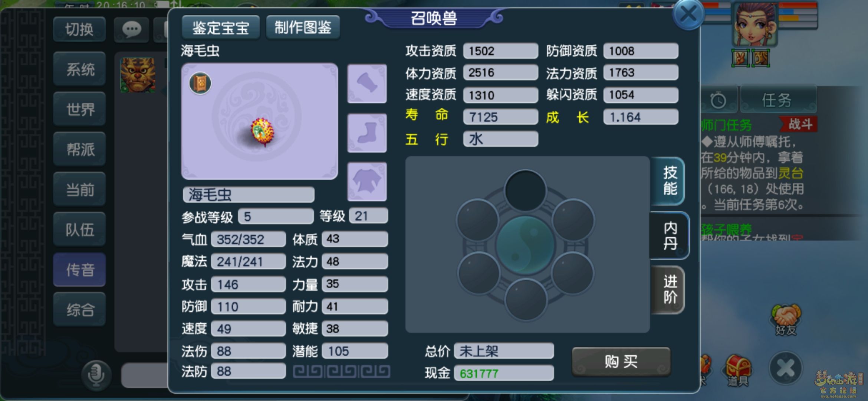868x401 pixels.
Task: Open the speech bubble chat icon
Action: click(x=131, y=29)
